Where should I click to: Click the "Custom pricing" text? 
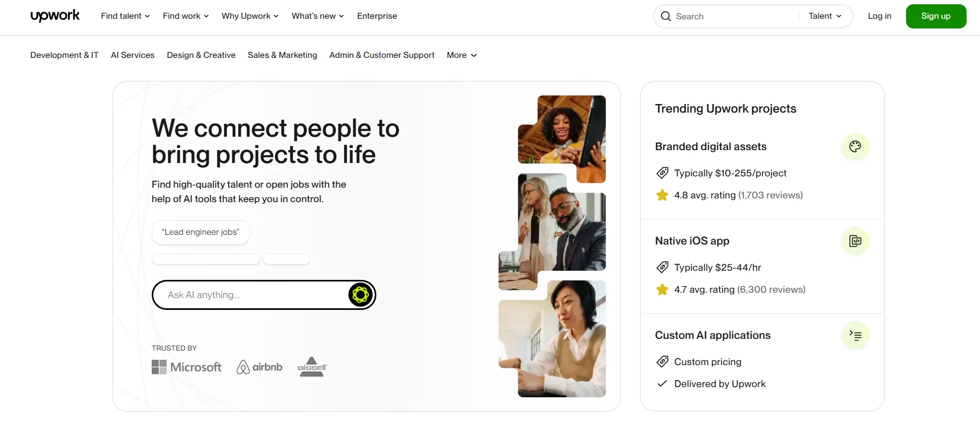pyautogui.click(x=708, y=362)
